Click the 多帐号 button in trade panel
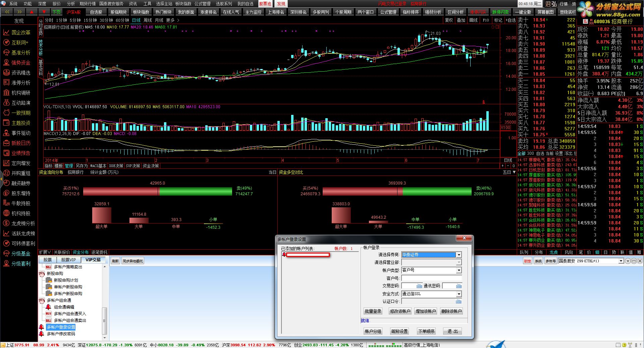The image size is (644, 348). coord(550,261)
